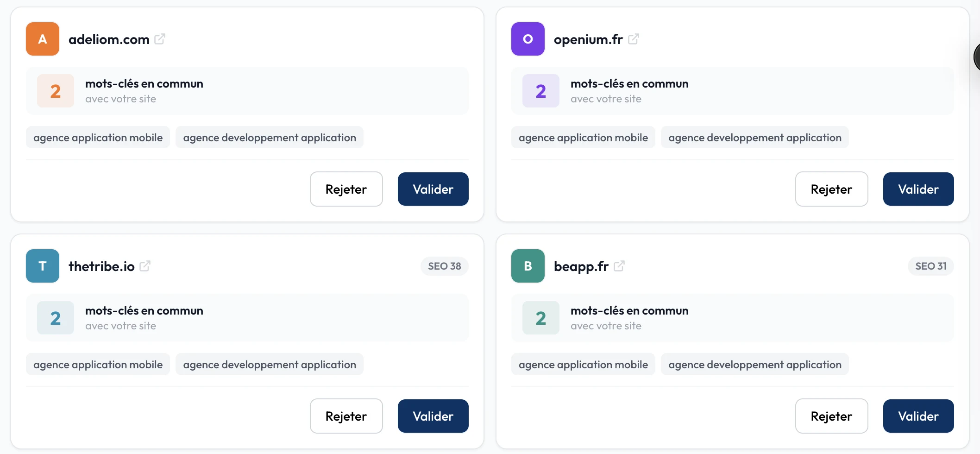Click the thetribe.io domain name
Viewport: 980px width, 454px height.
(x=101, y=266)
